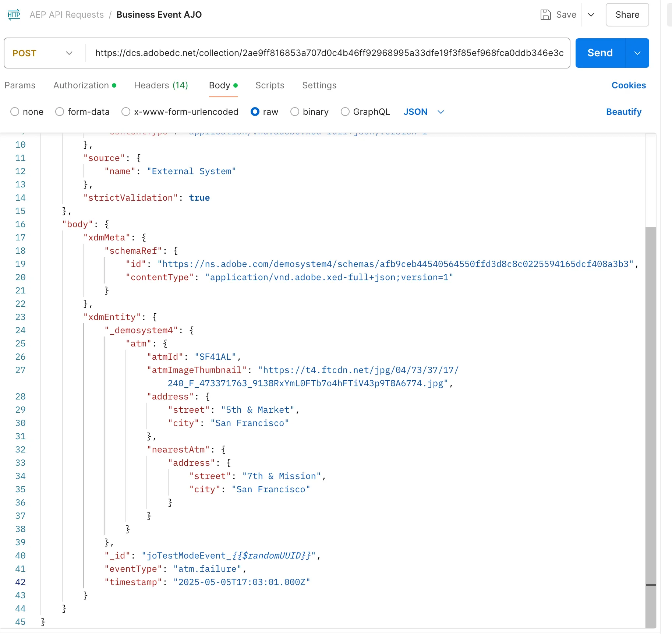Choose x-www-form-urlencoded body type
672x634 pixels.
126,112
